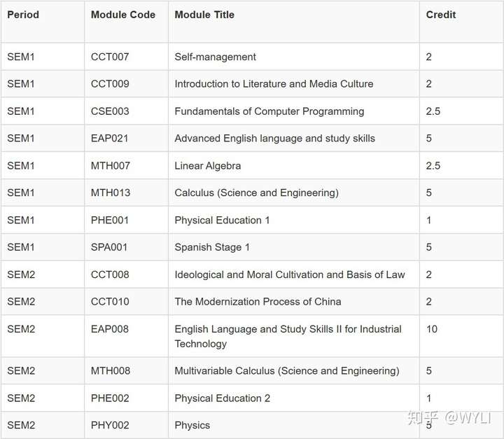Viewport: 504px width, 439px height.
Task: Select the Linear Algebra module title
Action: (208, 166)
